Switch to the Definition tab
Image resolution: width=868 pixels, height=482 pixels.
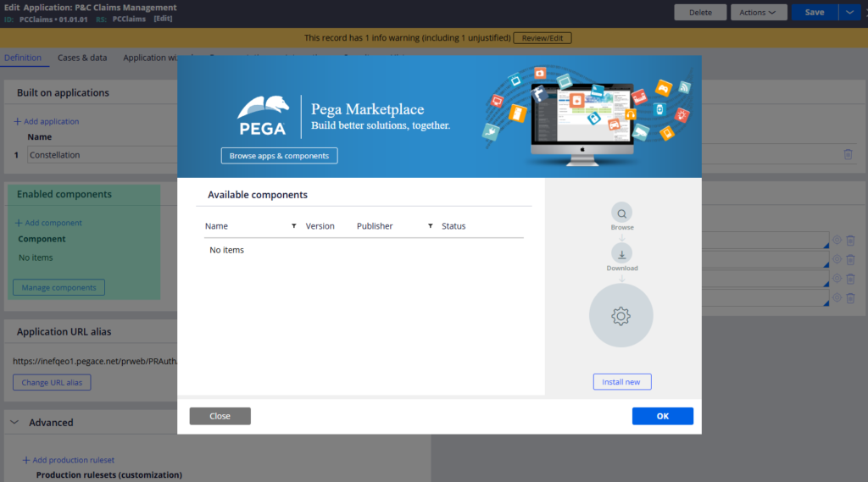(x=23, y=58)
